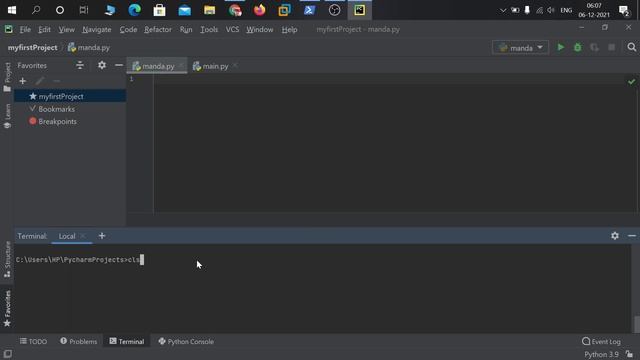Select the Local terminal tab
640x360 pixels.
click(67, 236)
